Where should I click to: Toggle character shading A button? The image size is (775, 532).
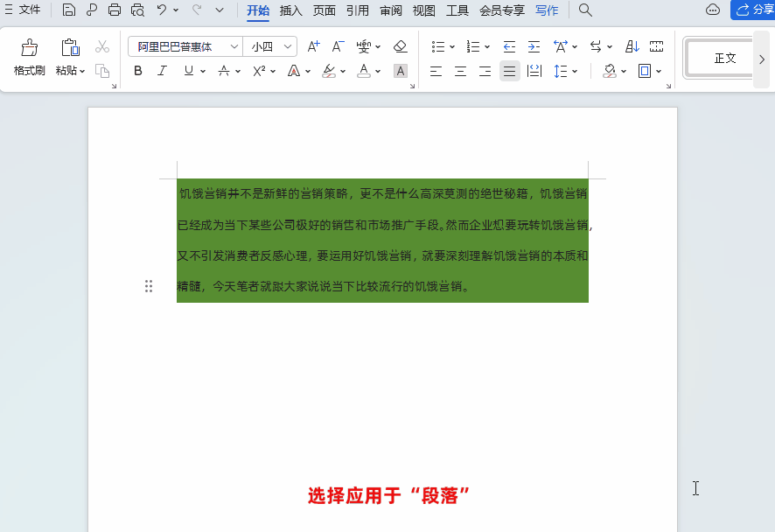click(401, 71)
